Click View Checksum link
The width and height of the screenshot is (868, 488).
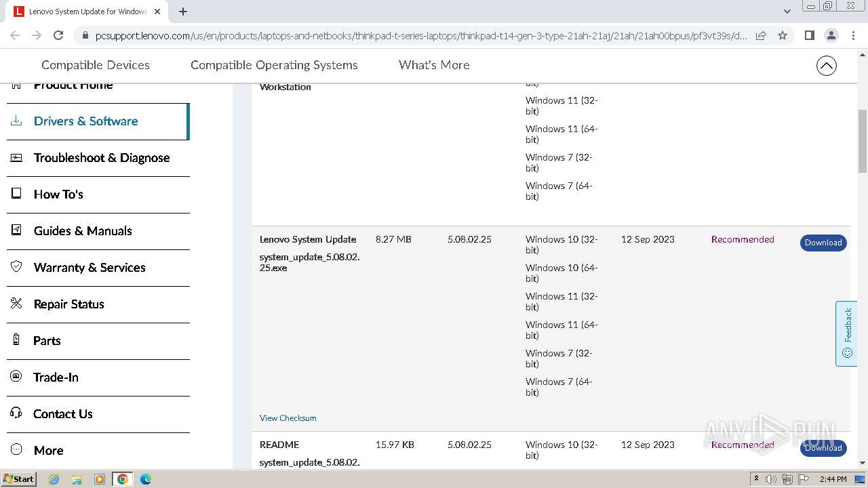(288, 418)
